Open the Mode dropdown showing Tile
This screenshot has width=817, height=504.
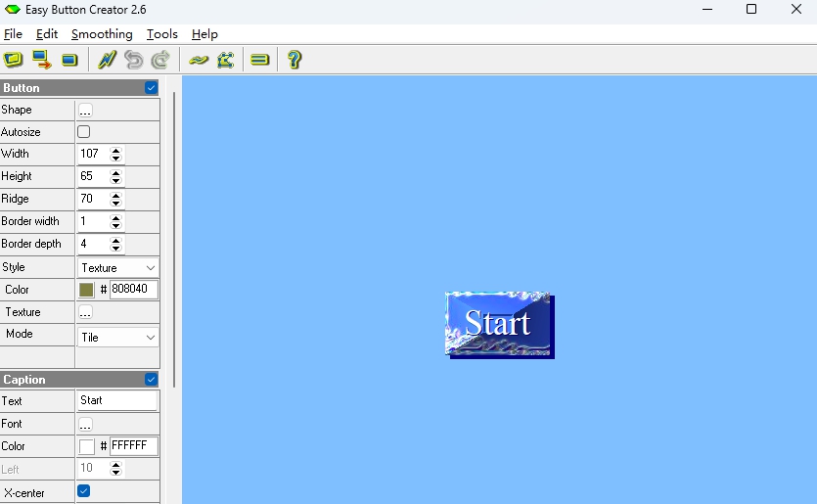[x=117, y=338]
